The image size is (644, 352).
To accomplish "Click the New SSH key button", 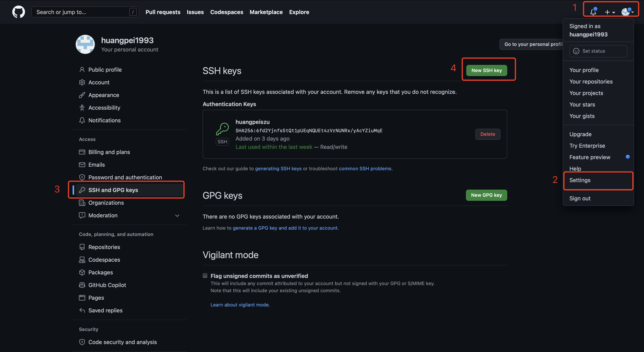I will pos(486,70).
